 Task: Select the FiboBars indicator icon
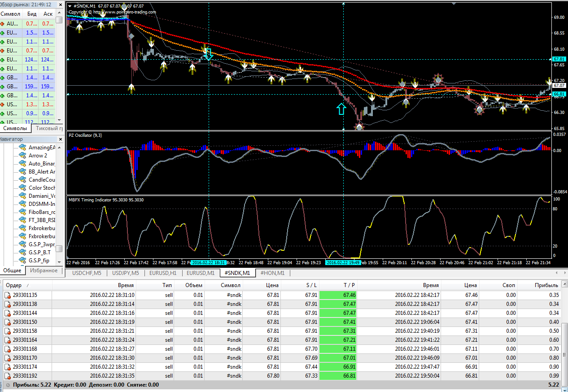click(x=22, y=212)
